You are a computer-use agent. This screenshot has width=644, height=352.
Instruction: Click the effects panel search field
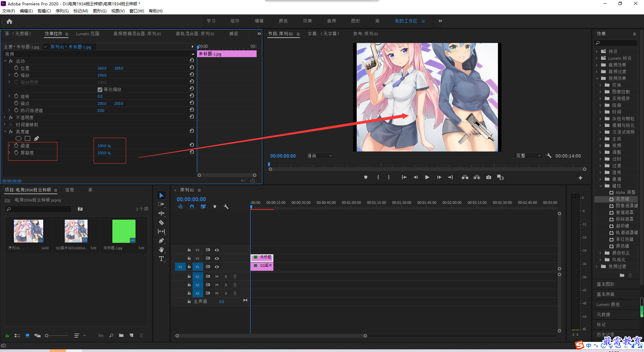[x=616, y=43]
